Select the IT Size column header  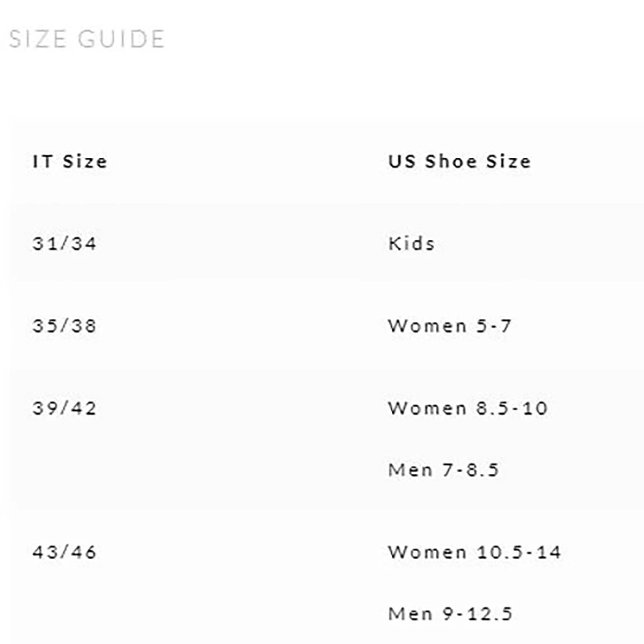click(70, 162)
